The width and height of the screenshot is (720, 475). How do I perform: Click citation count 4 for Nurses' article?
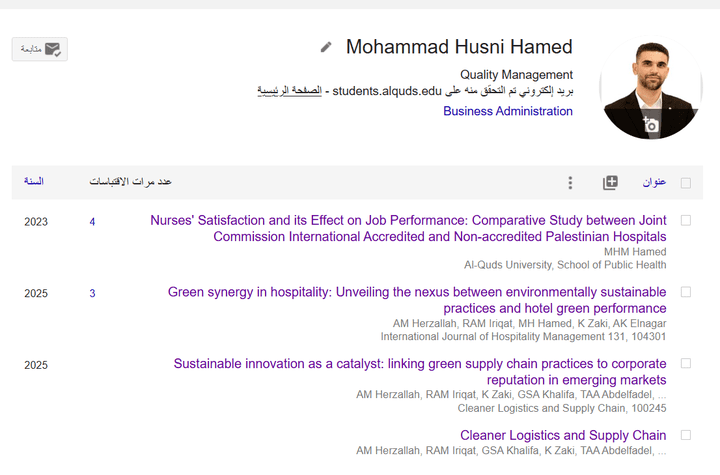pyautogui.click(x=92, y=222)
